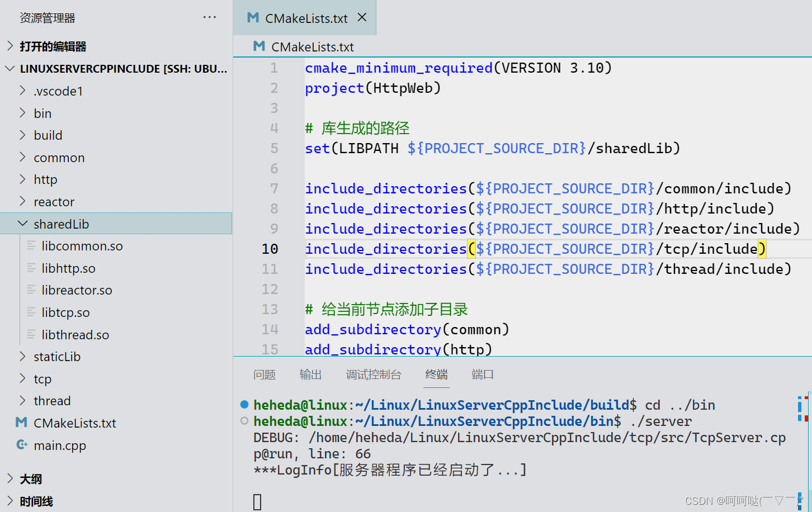This screenshot has height=512, width=812.
Task: Click the libcommon.so file icon
Action: coord(31,246)
